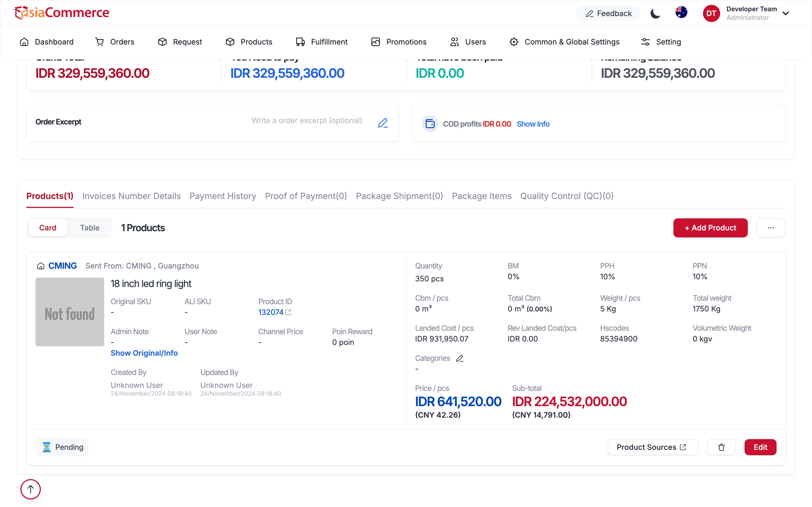Click the Not found product thumbnail
The width and height of the screenshot is (812, 507).
(70, 312)
